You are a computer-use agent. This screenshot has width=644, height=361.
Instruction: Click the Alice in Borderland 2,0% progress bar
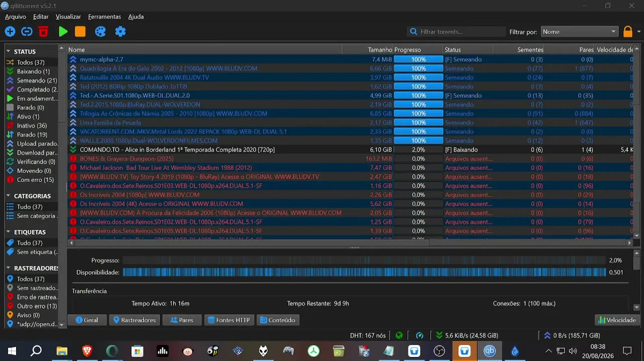[x=418, y=149]
